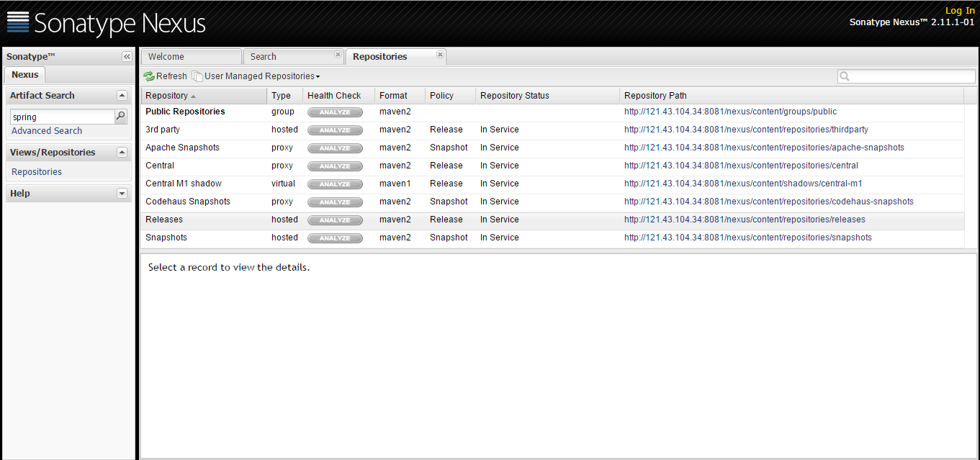Viewport: 980px width, 460px height.
Task: Analyze the Codehaus Snapshots repository
Action: [x=335, y=202]
